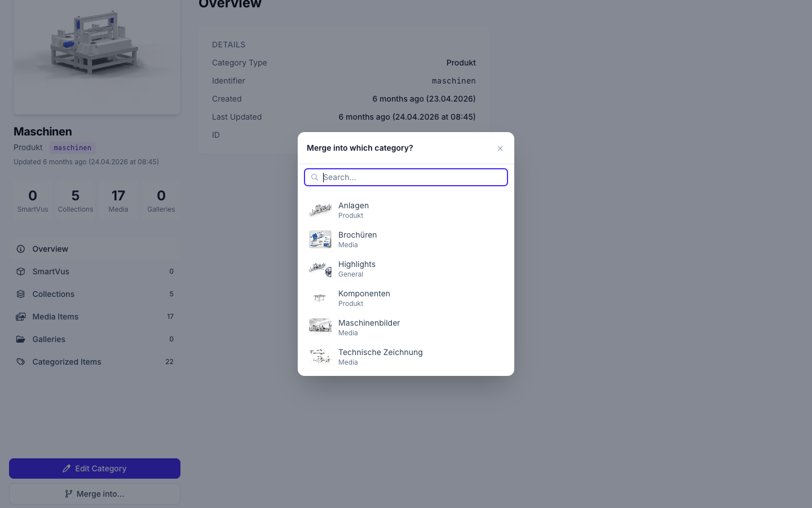812x508 pixels.
Task: Close the merge category dialog
Action: click(x=500, y=148)
